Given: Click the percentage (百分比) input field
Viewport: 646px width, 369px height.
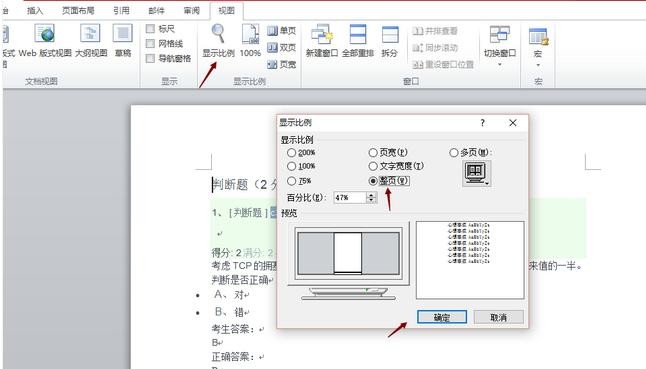Looking at the screenshot, I should (x=349, y=198).
